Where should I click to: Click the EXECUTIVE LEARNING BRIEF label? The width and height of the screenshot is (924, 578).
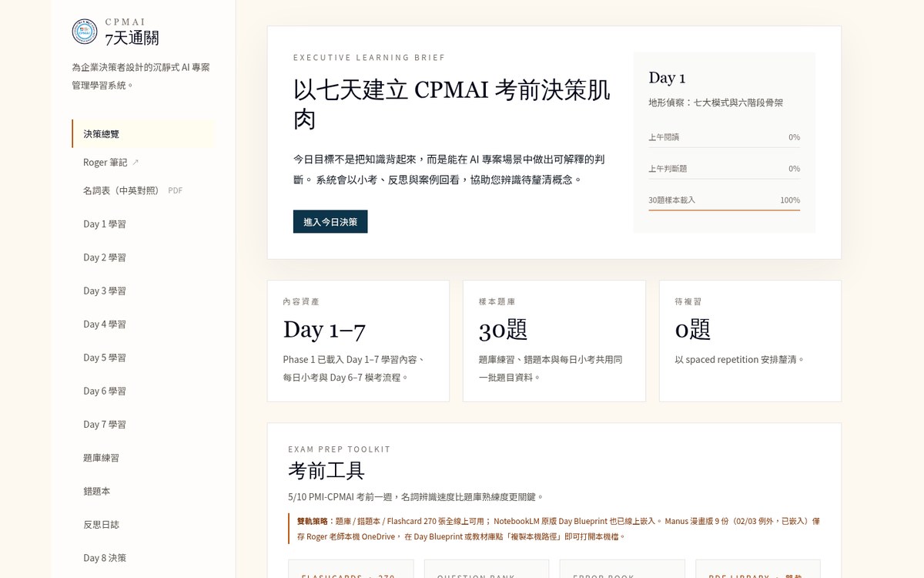(369, 58)
